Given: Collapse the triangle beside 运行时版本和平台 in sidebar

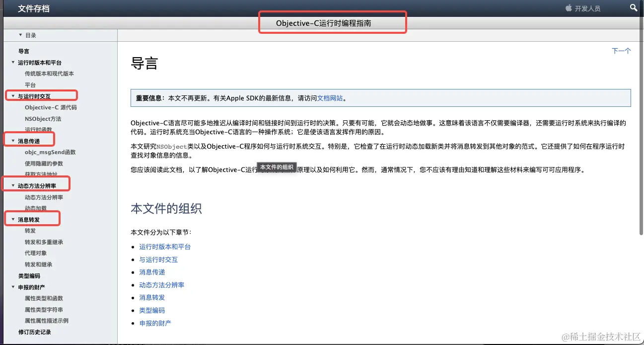Looking at the screenshot, I should coord(13,63).
